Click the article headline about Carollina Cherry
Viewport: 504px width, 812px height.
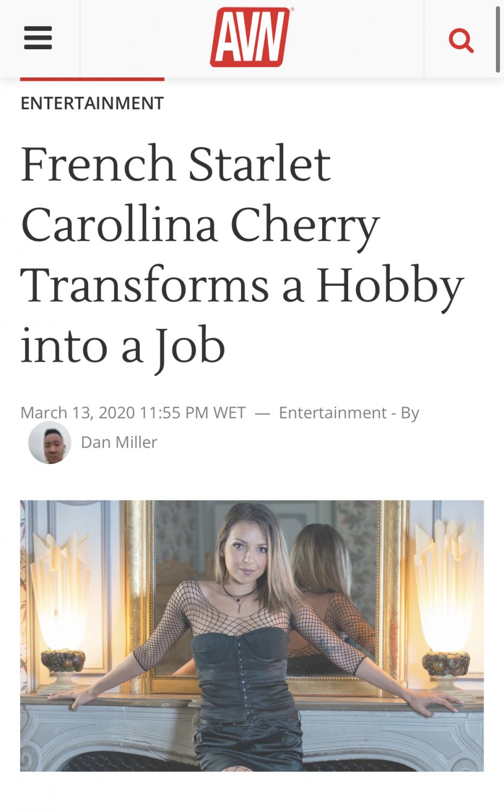tap(241, 254)
